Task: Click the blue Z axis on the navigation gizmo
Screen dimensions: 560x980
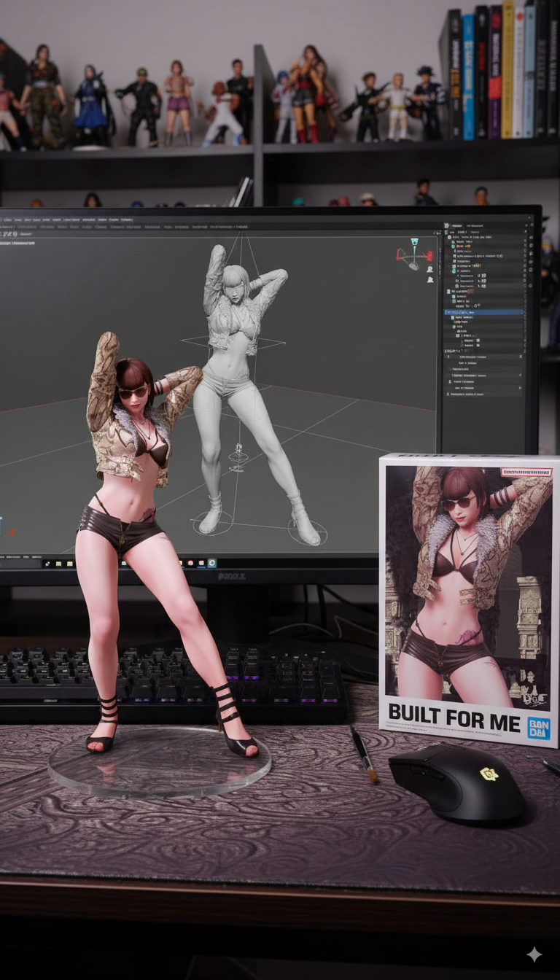Action: 415,242
